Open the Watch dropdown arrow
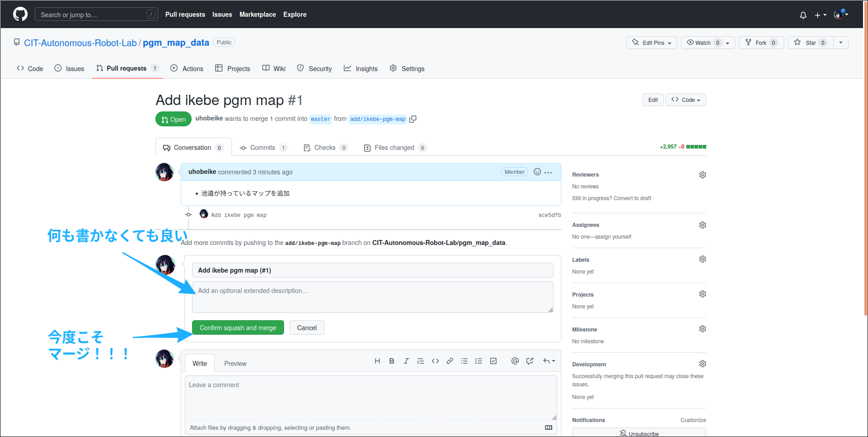 point(727,43)
